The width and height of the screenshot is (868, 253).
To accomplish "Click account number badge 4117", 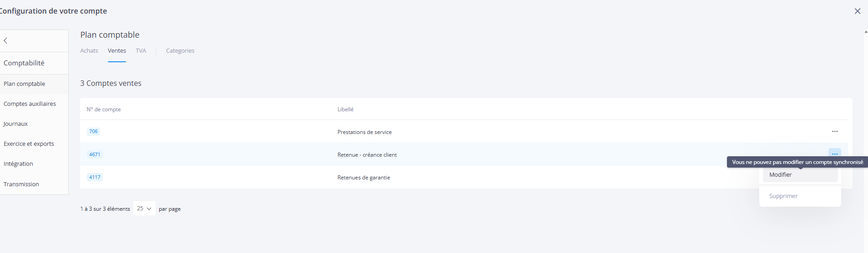I will 95,177.
